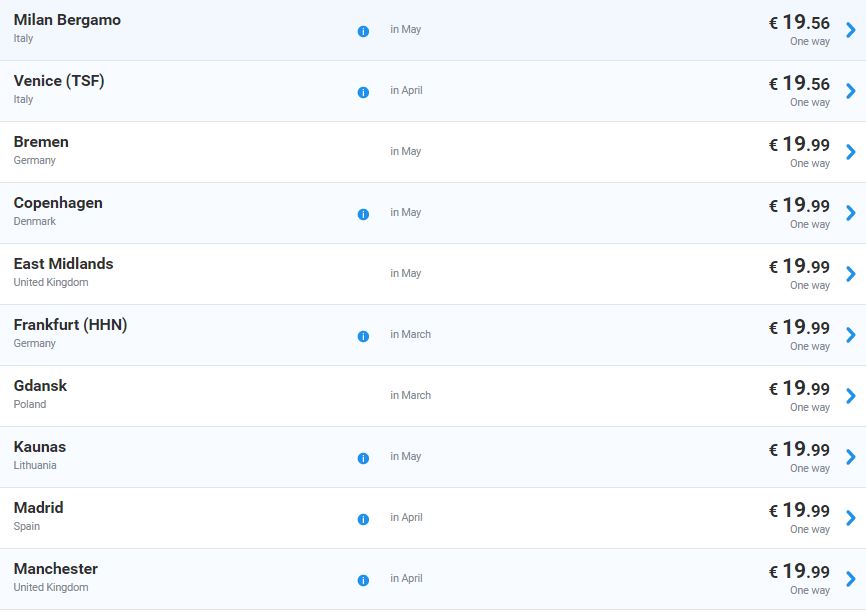Screen dimensions: 866x612
Task: Click the info icon for Milan Bergamo
Action: click(363, 31)
